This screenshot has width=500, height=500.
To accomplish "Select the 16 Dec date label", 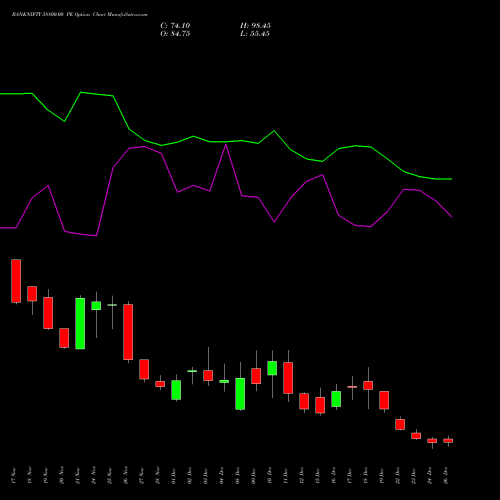I will [x=334, y=475].
